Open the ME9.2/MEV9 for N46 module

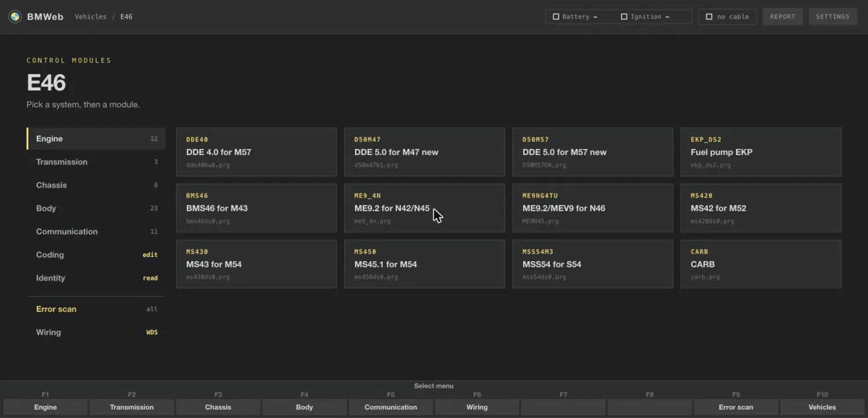[x=593, y=208]
